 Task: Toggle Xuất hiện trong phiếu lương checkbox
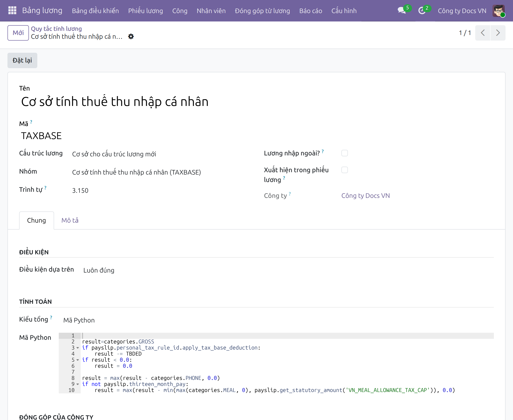pos(344,170)
